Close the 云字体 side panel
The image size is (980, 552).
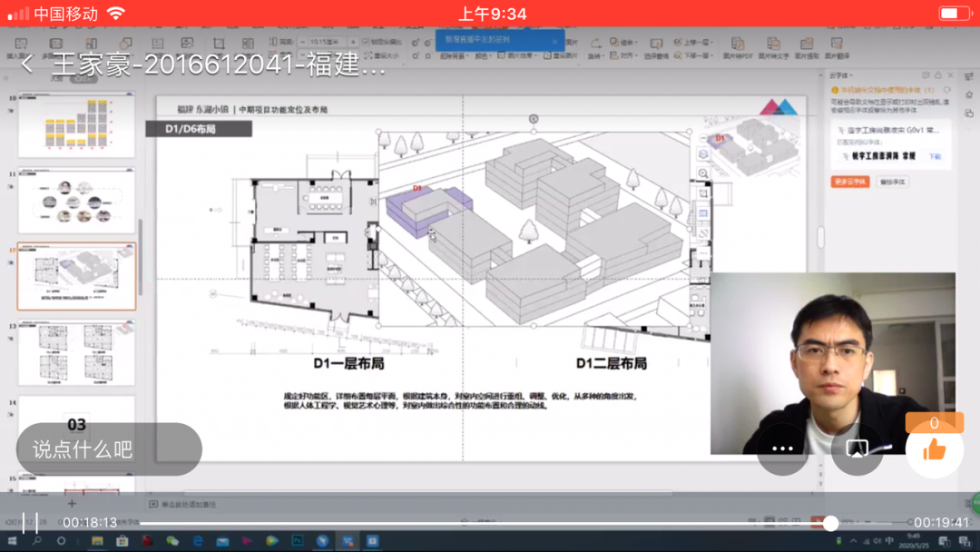(x=950, y=76)
